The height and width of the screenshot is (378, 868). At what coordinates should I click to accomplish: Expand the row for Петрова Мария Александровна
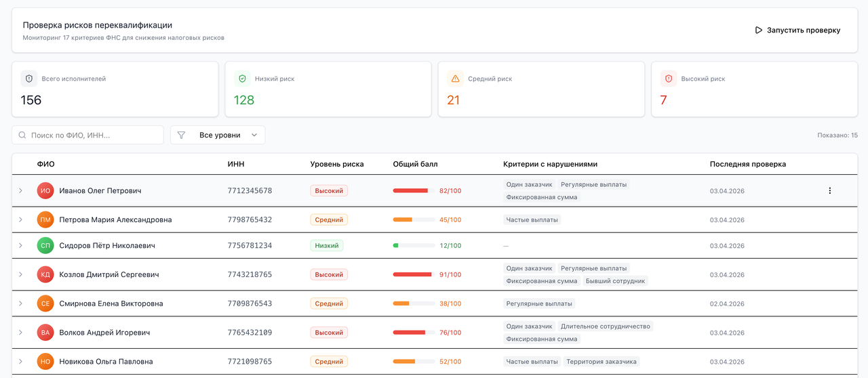(x=21, y=219)
